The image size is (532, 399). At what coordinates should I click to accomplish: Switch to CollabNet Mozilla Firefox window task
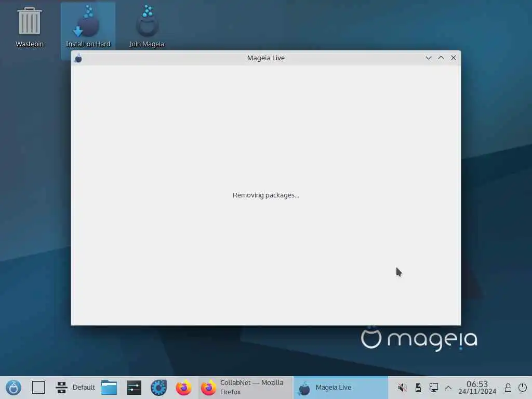pos(246,388)
